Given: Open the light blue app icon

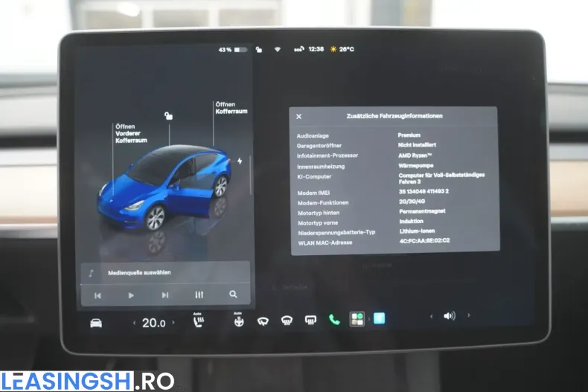Looking at the screenshot, I should click(x=379, y=318).
